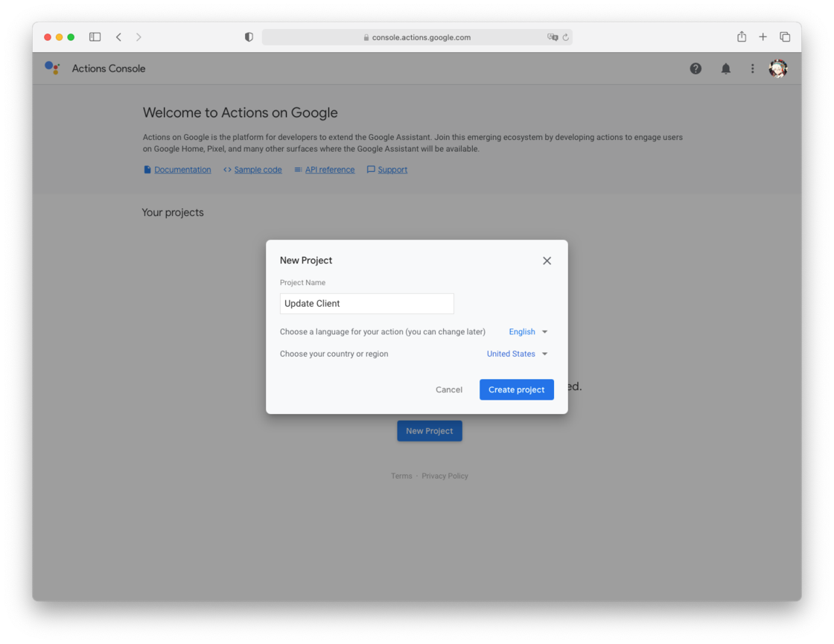Open the notifications bell icon

(725, 68)
